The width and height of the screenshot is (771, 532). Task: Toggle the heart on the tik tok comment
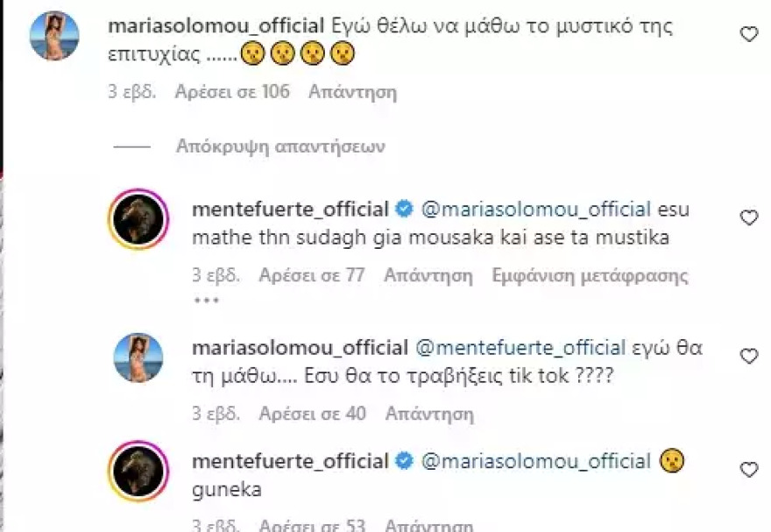click(x=750, y=354)
